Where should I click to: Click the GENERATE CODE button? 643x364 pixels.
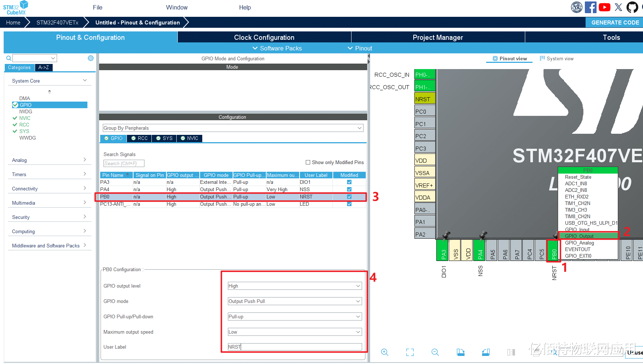(615, 22)
